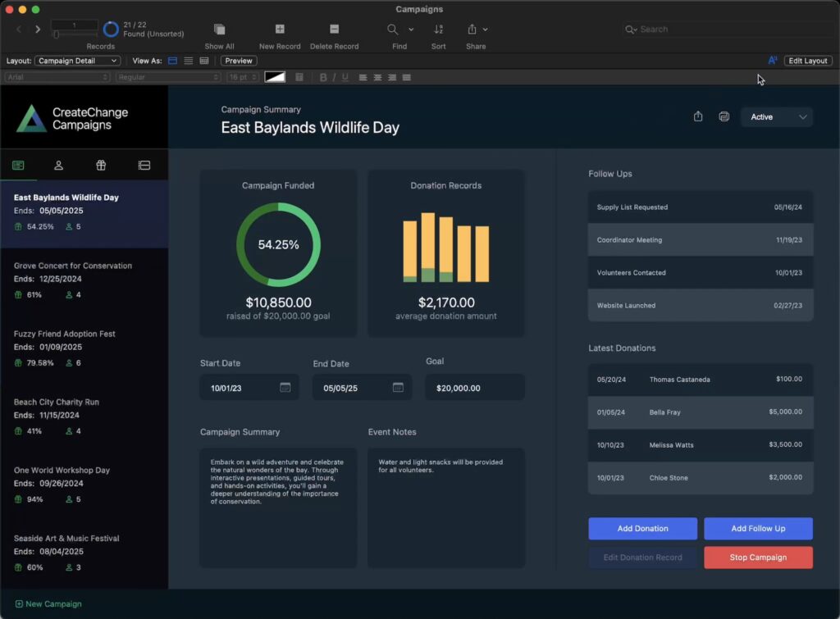Open the Find dropdown arrow
The width and height of the screenshot is (840, 619).
[x=411, y=30]
